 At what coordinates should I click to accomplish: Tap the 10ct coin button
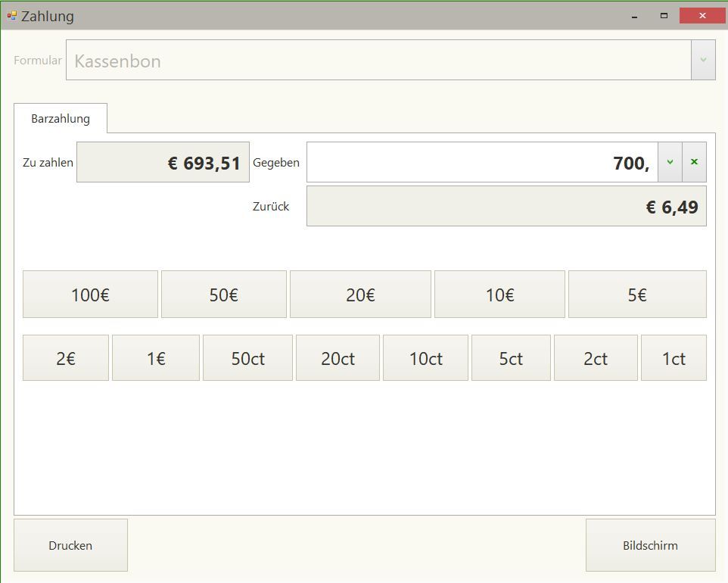[425, 358]
